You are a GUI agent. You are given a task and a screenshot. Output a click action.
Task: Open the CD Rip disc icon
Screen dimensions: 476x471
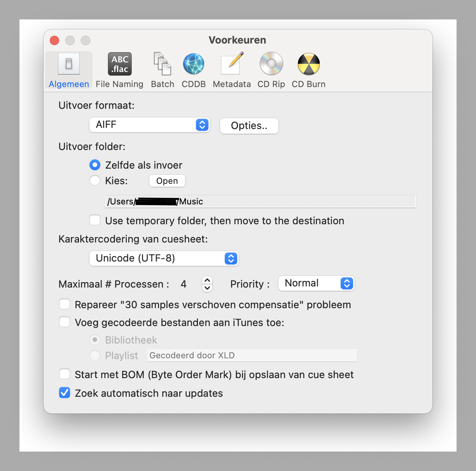pos(271,64)
